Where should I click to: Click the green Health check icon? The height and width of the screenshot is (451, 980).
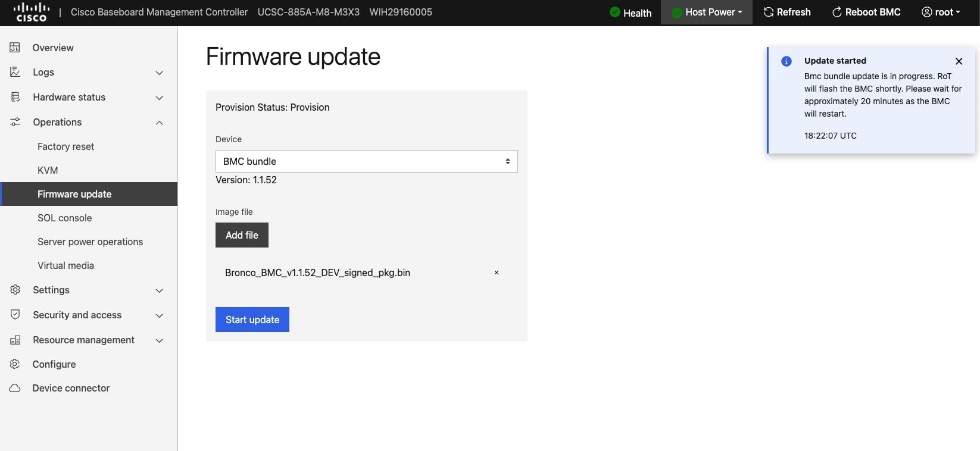(x=615, y=12)
